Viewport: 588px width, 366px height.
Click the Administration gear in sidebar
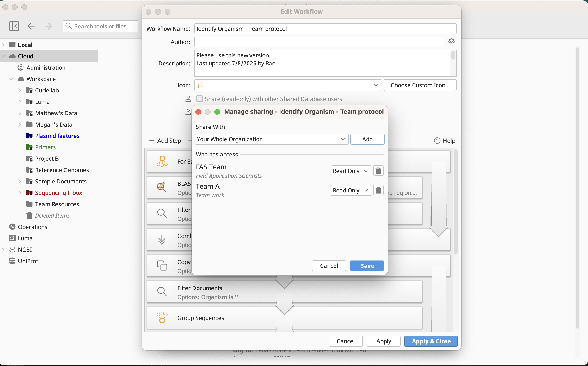pyautogui.click(x=21, y=68)
